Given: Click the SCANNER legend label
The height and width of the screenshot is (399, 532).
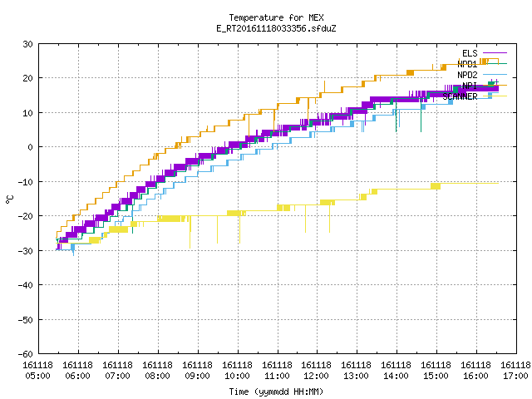Looking at the screenshot, I should [x=460, y=96].
